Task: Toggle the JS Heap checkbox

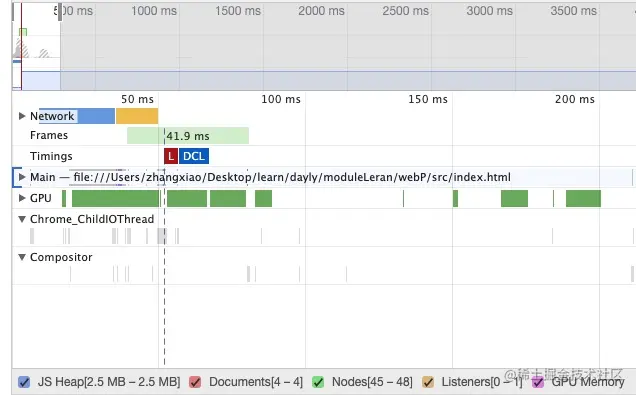Action: click(x=24, y=382)
